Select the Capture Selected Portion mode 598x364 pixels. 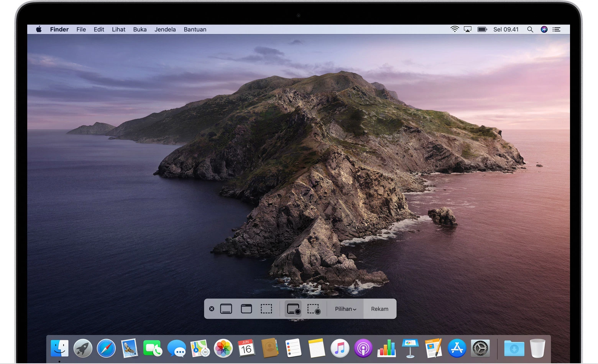click(266, 309)
